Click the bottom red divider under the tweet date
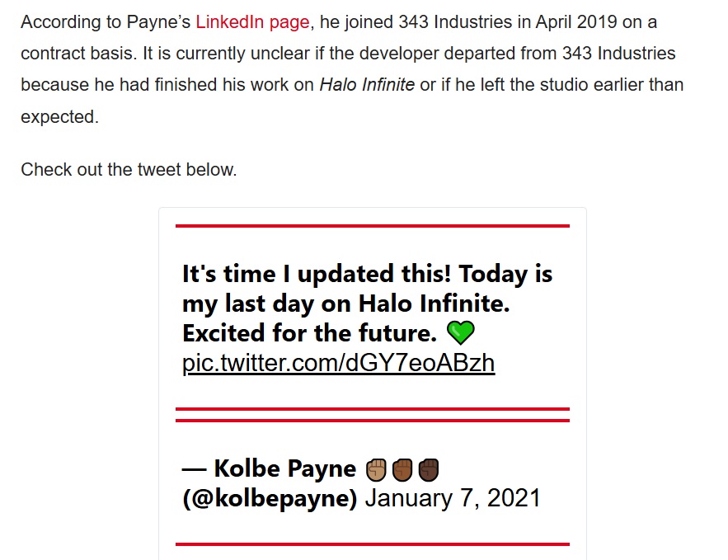The width and height of the screenshot is (728, 560). (x=373, y=544)
